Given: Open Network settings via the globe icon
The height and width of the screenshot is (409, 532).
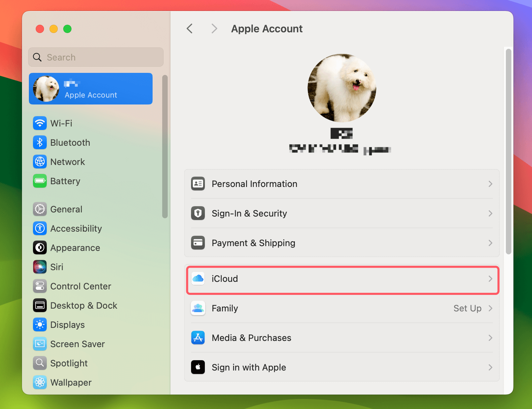Looking at the screenshot, I should pos(40,162).
